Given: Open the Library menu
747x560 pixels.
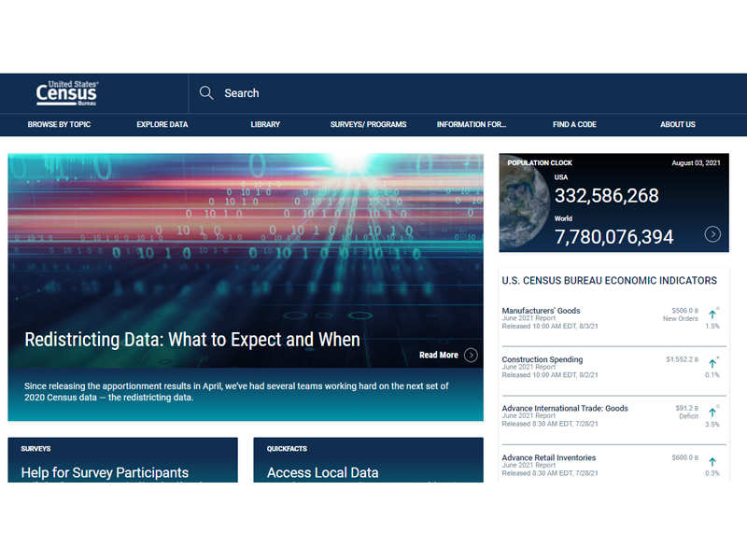Looking at the screenshot, I should [265, 125].
